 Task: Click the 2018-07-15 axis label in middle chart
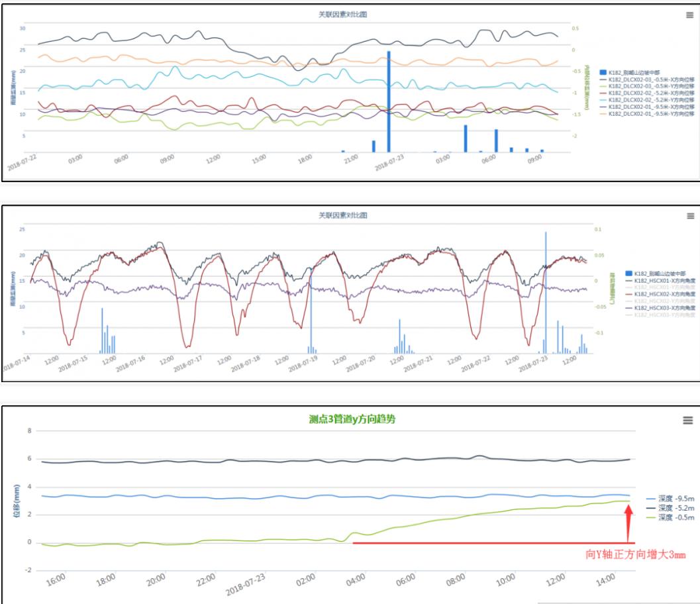click(x=72, y=364)
